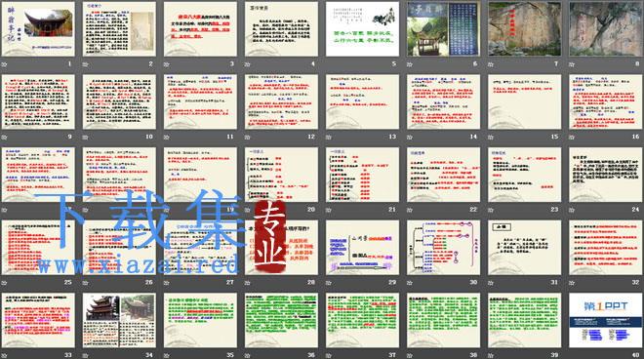Click the animation star icon under slide 8

[572, 64]
